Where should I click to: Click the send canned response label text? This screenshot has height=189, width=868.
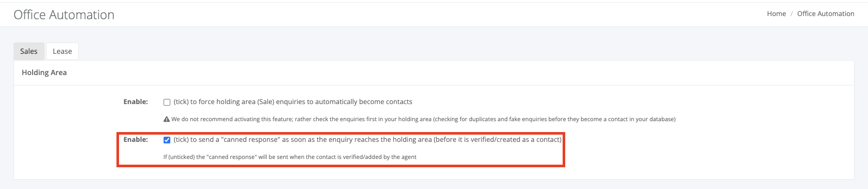367,140
